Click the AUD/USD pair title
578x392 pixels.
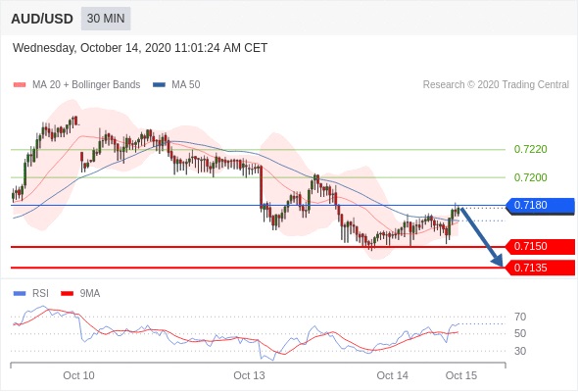[42, 19]
